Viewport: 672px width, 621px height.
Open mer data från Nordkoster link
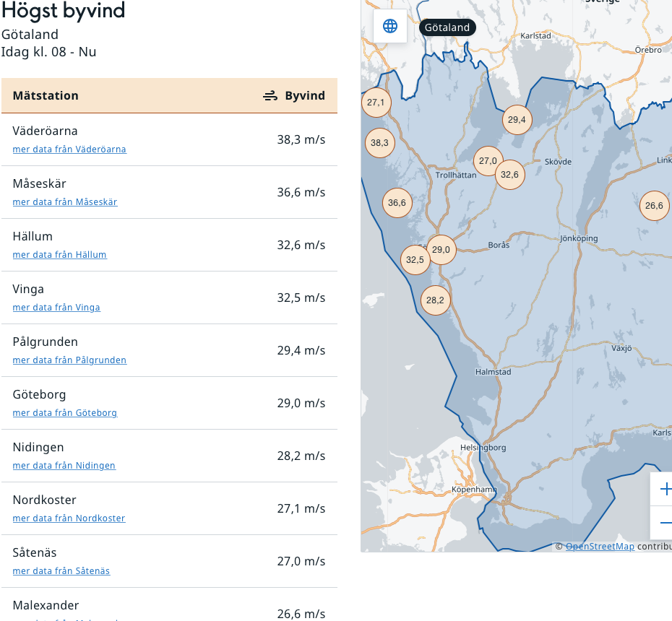(x=69, y=518)
